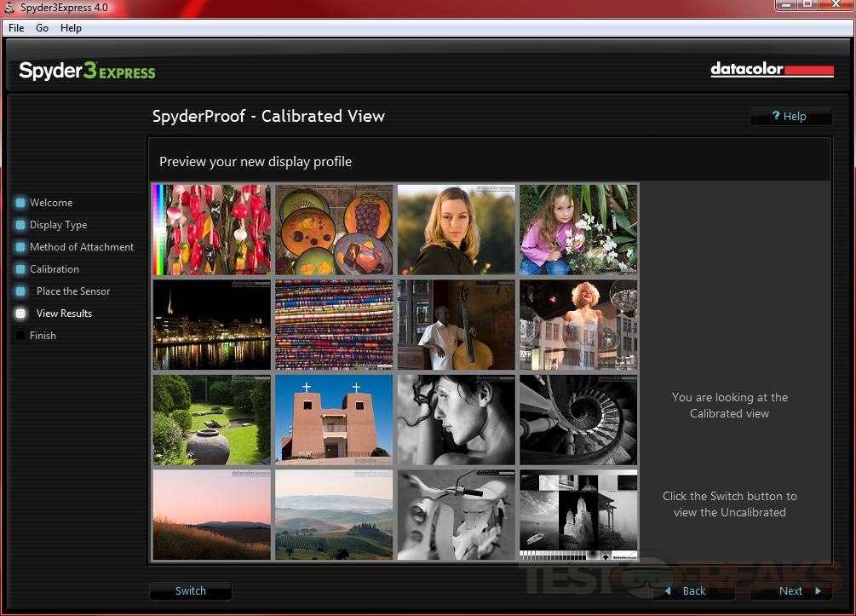The height and width of the screenshot is (616, 856).
Task: Open the adobe church thumbnail
Action: click(334, 420)
